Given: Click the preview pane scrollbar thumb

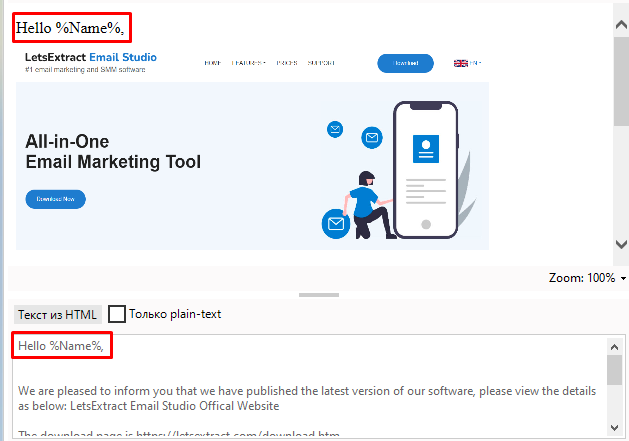Looking at the screenshot, I should point(621,81).
